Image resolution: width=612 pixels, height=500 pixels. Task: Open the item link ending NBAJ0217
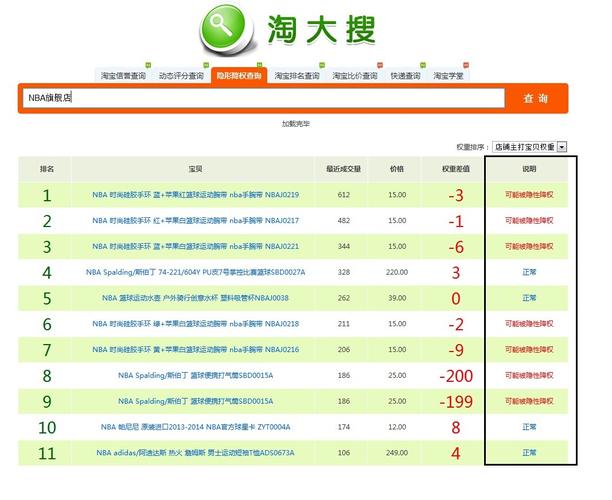point(196,221)
